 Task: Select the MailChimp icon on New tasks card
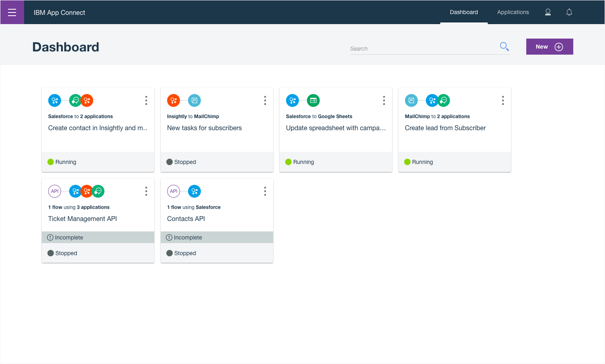[x=194, y=100]
